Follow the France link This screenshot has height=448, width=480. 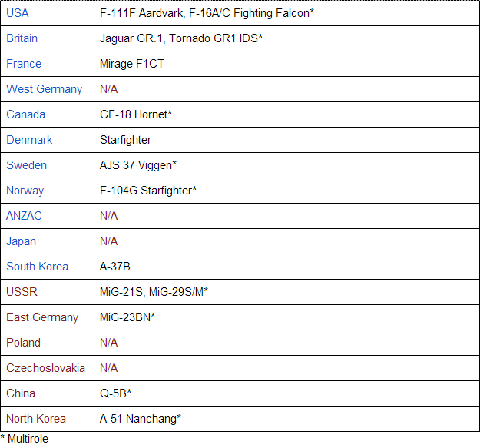[x=24, y=64]
